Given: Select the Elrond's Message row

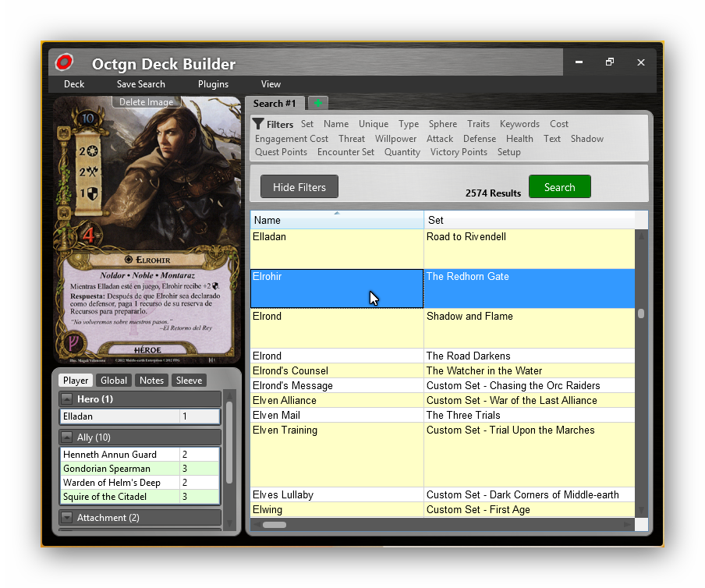Looking at the screenshot, I should click(x=442, y=386).
